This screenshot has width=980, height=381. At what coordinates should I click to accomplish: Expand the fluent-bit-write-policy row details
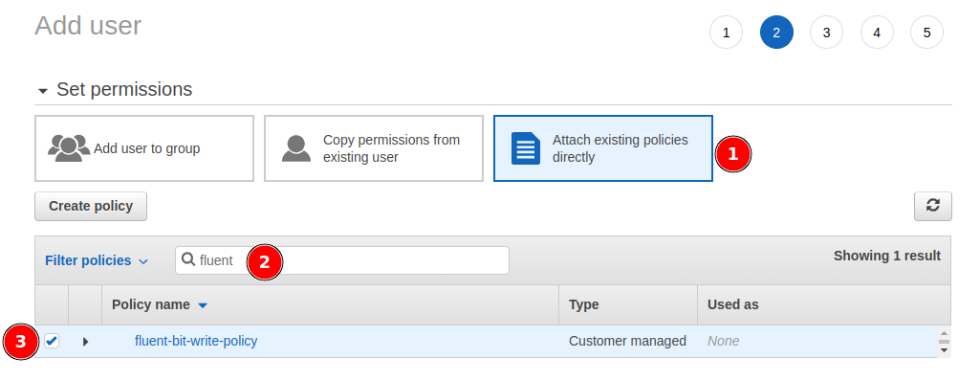click(x=86, y=342)
